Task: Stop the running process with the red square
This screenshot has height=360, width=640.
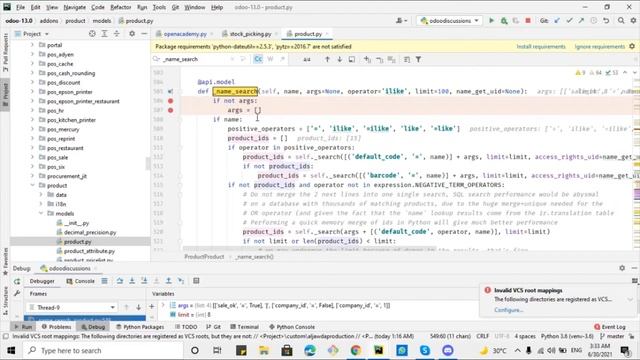Action: click(528, 20)
